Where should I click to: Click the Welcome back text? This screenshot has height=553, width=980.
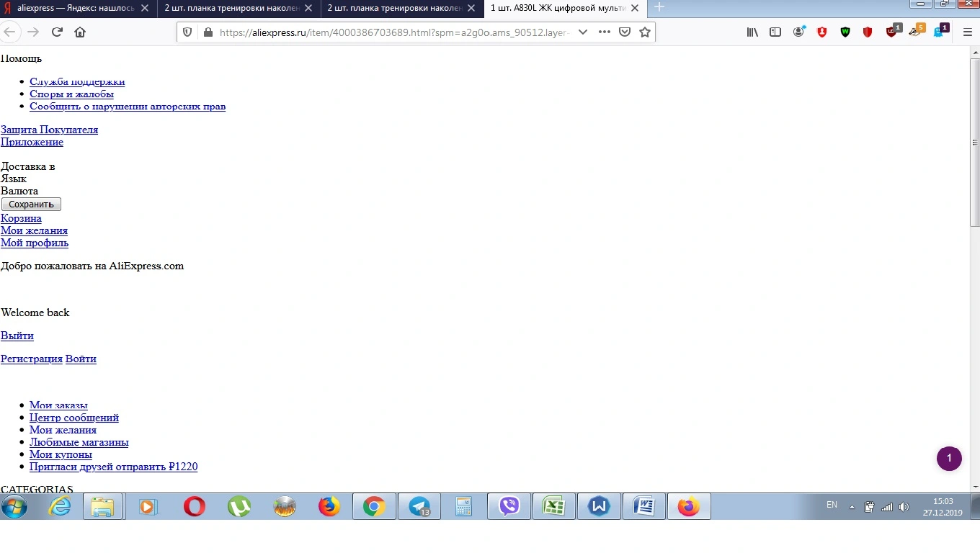(x=35, y=313)
